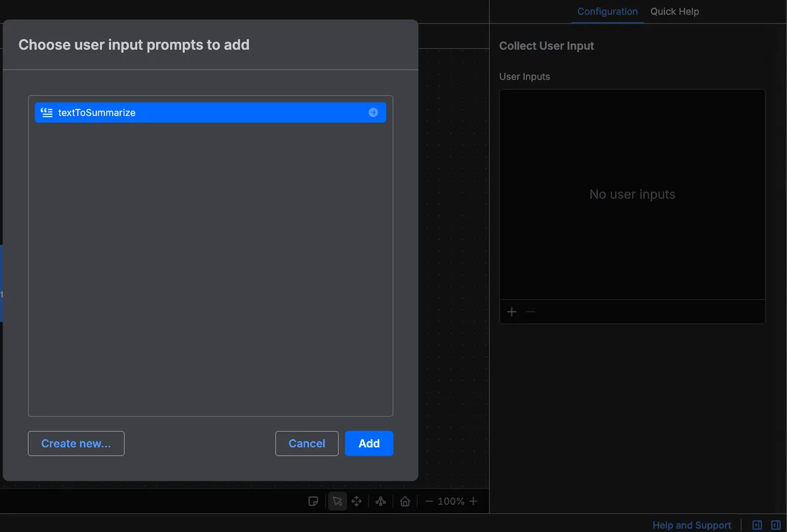Click the plus icon under User Inputs
787x532 pixels.
[x=512, y=312]
